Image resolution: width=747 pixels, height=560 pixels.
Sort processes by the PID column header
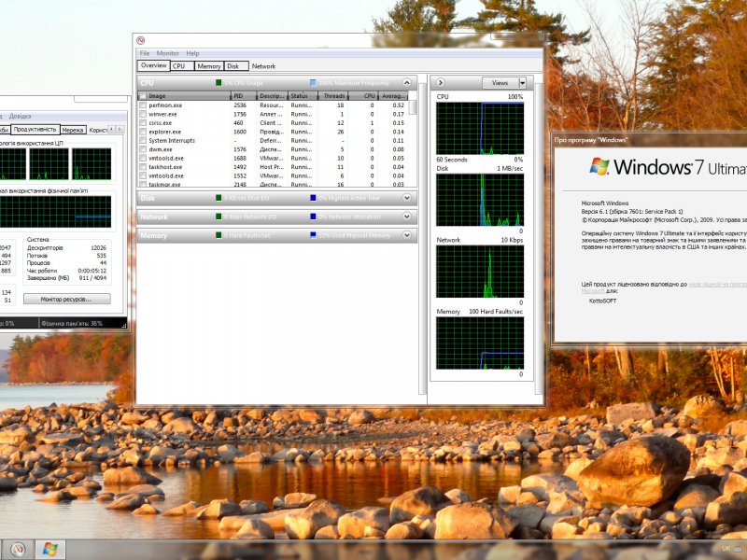(x=244, y=96)
